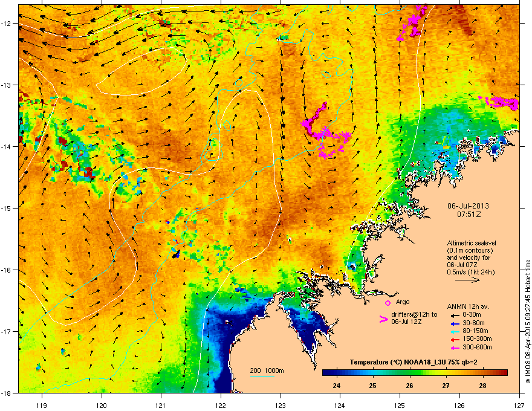Click the date label 06-Jul-2013
This screenshot has width=532, height=411.
click(x=468, y=206)
